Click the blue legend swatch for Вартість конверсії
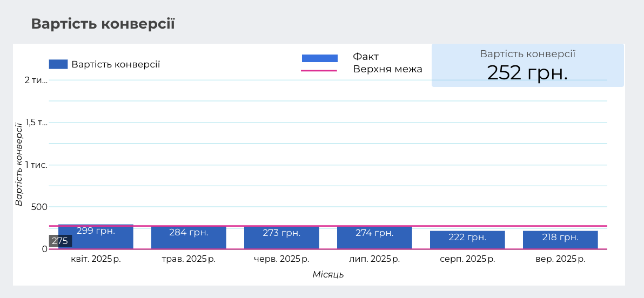The image size is (644, 298). (x=58, y=64)
